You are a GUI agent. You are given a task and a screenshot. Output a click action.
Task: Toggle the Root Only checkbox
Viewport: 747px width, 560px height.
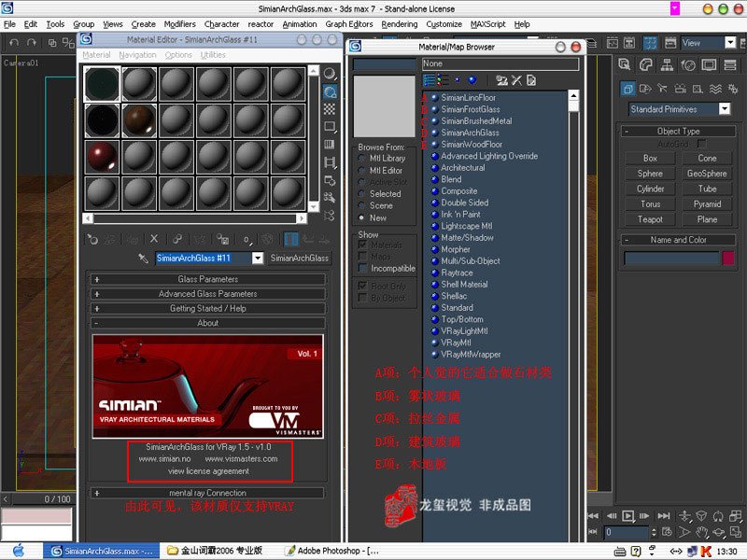pos(362,287)
